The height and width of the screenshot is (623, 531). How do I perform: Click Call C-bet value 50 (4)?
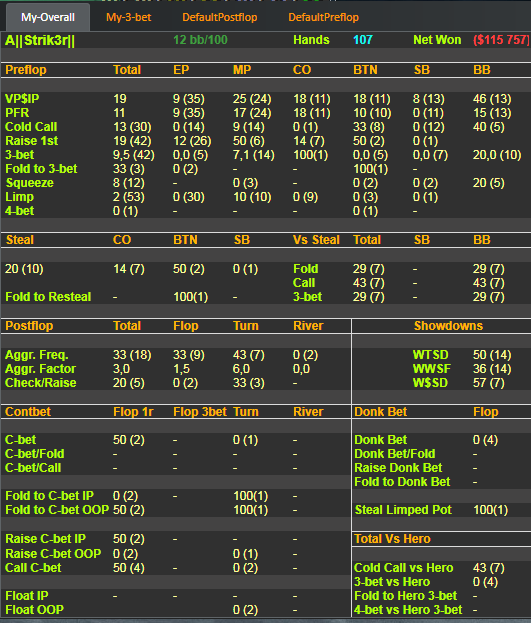pos(128,568)
